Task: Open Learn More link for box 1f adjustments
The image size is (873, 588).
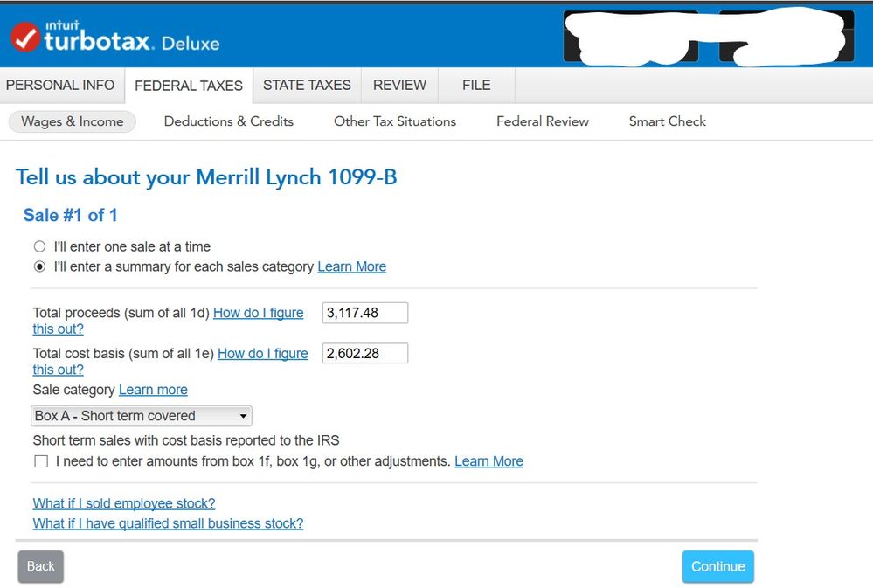Action: (488, 461)
